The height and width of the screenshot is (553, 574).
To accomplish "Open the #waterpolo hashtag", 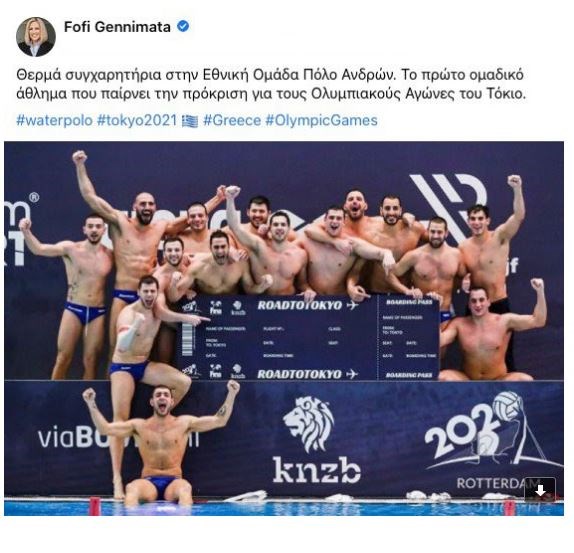I will 54,120.
